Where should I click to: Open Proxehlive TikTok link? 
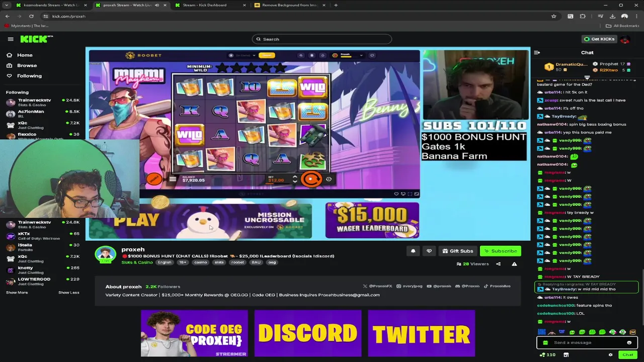pyautogui.click(x=497, y=286)
